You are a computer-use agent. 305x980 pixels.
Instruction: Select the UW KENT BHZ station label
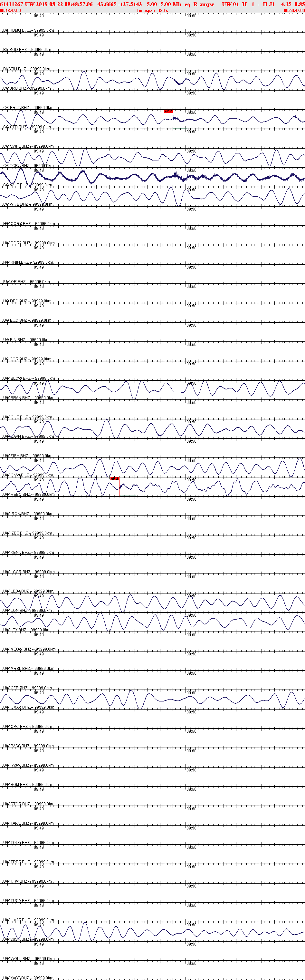(x=29, y=553)
